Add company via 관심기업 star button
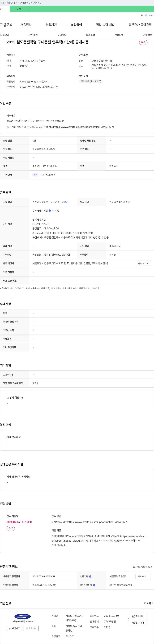Image resolution: width=154 pixels, height=644 pixels. coord(14,628)
